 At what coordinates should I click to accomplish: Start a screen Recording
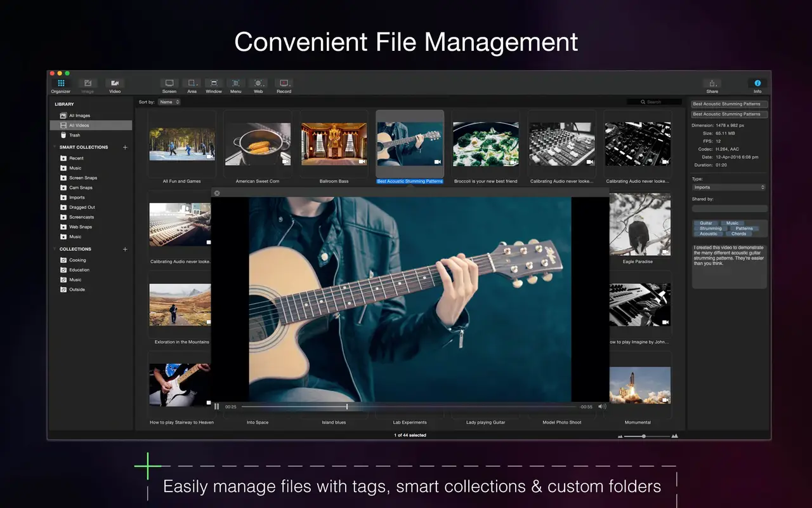(283, 83)
